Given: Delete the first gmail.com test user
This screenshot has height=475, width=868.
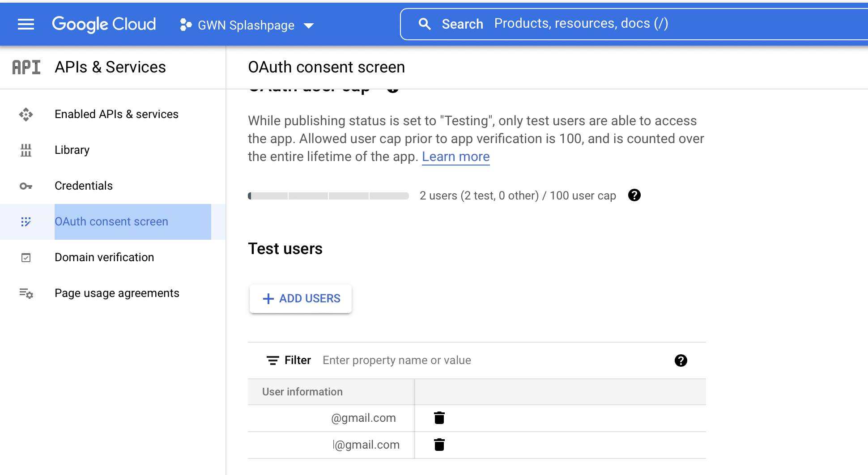Looking at the screenshot, I should point(439,418).
